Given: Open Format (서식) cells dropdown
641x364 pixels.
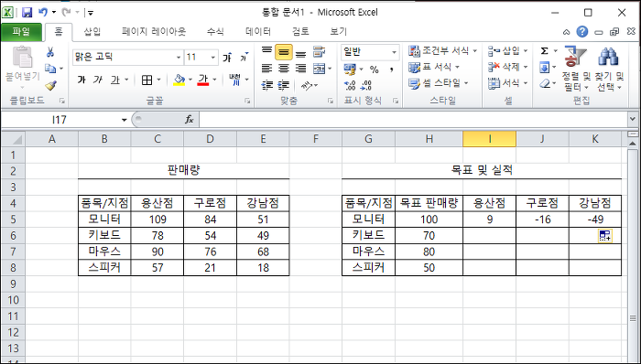Looking at the screenshot, I should tap(507, 83).
